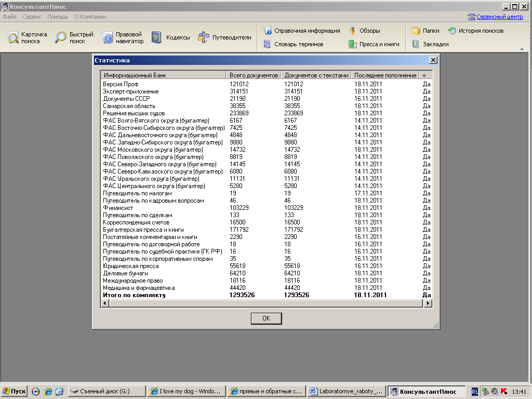Image resolution: width=532 pixels, height=399 pixels.
Task: Click total value 1293526 under Всего документов
Action: click(242, 295)
